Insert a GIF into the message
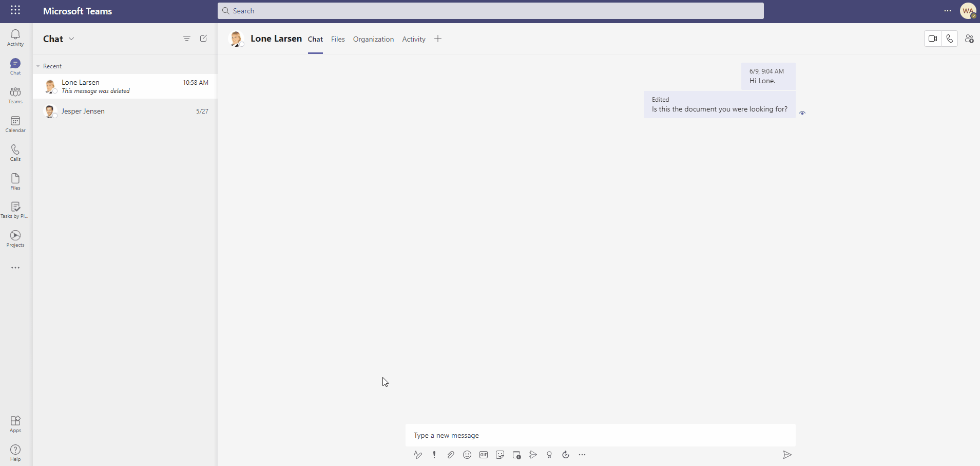The height and width of the screenshot is (466, 980). (x=484, y=455)
